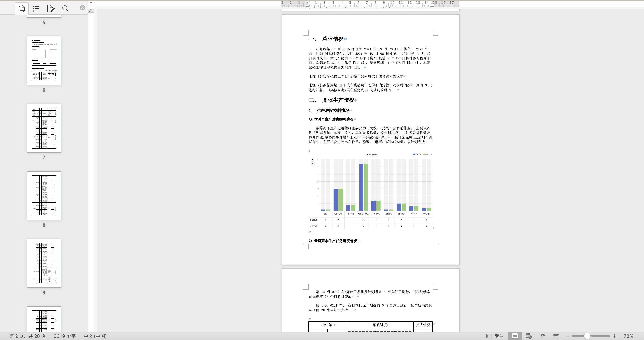The height and width of the screenshot is (340, 644).
Task: Open the document outline list in sidebar
Action: pyautogui.click(x=36, y=8)
